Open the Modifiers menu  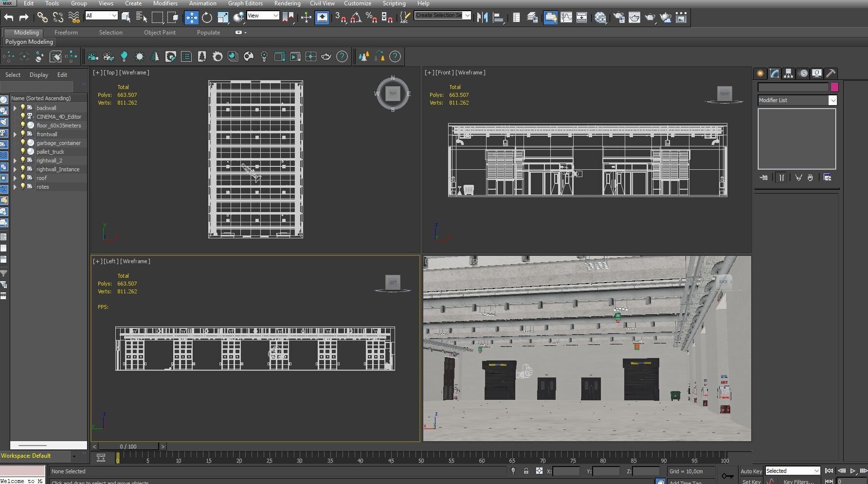click(x=165, y=3)
